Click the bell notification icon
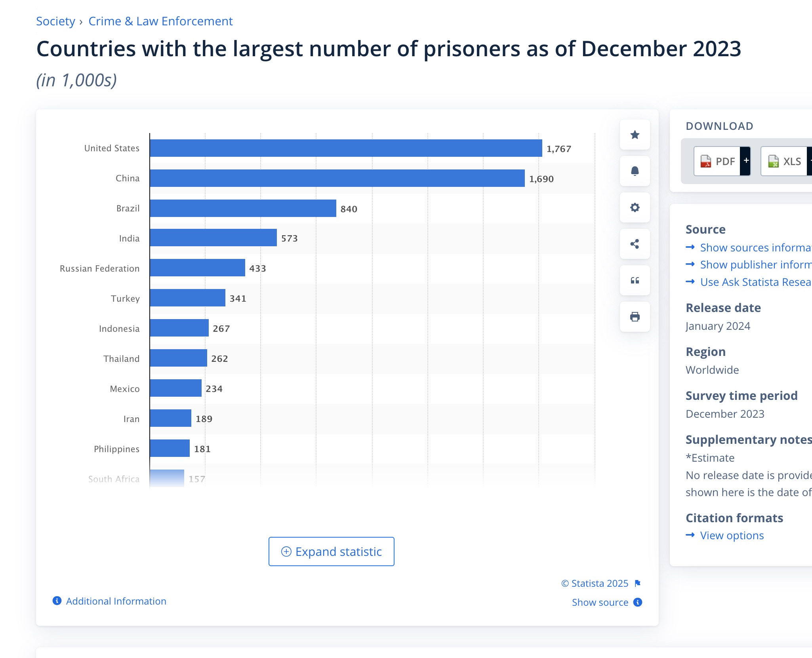 pos(635,171)
